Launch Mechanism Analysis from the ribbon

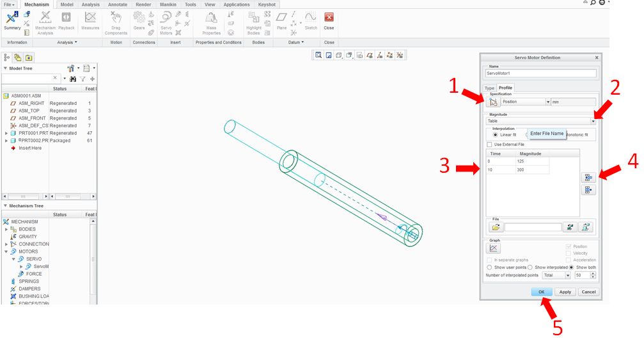click(45, 22)
